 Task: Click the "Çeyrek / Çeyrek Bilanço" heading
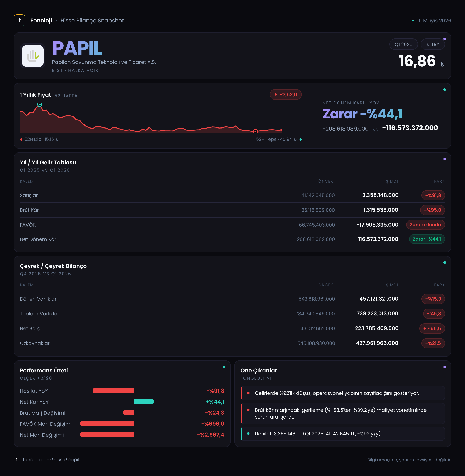click(x=53, y=266)
